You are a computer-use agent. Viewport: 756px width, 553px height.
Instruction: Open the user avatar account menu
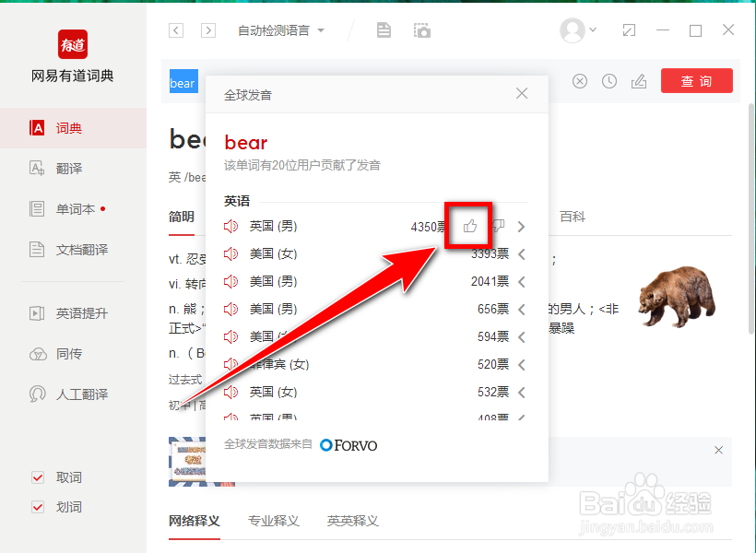click(x=578, y=30)
